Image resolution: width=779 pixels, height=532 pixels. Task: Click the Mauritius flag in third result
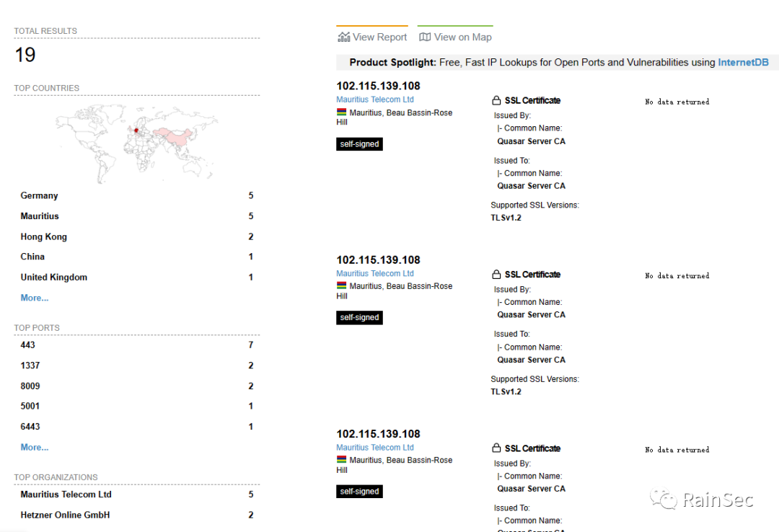point(341,460)
